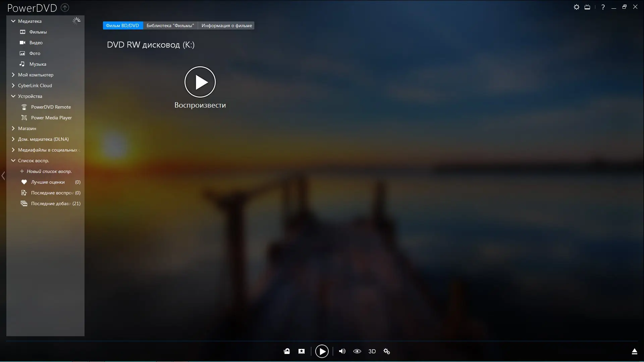The height and width of the screenshot is (362, 644).
Task: Toggle the TrueTheater eye icon
Action: pos(357,351)
